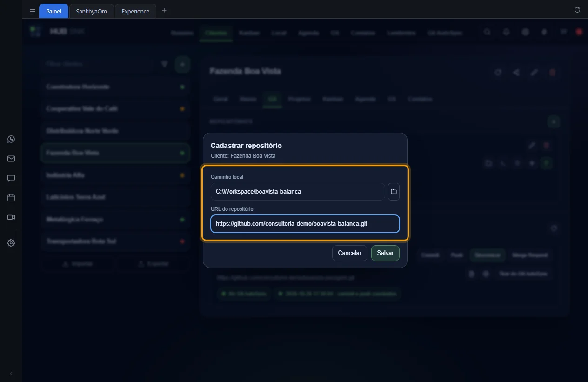
Task: Open the Git tab in client panel
Action: (x=272, y=99)
